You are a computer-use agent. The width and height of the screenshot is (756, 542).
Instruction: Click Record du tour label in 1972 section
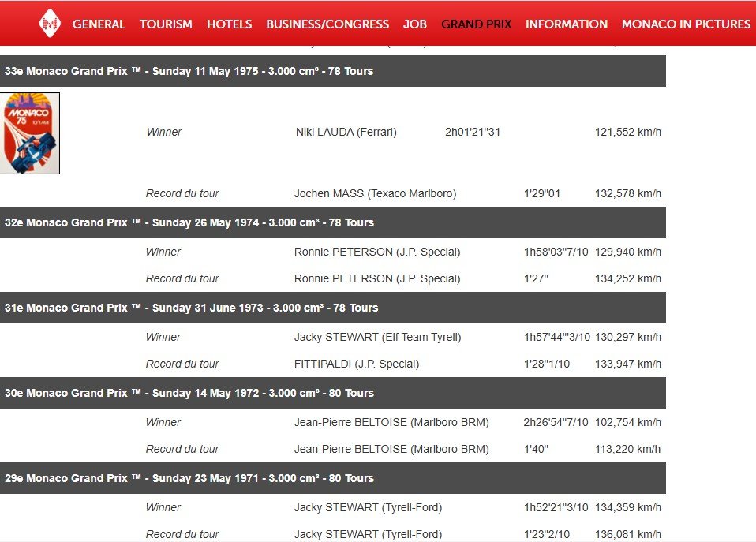pos(182,449)
